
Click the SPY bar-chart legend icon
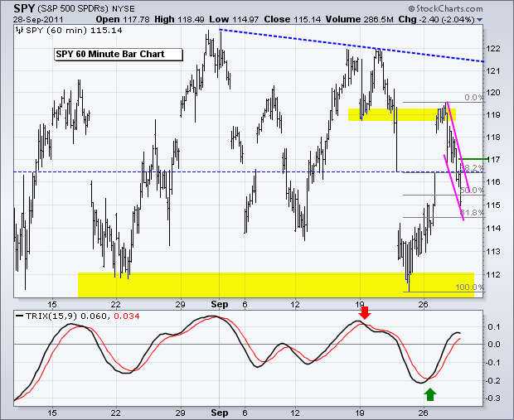point(20,31)
